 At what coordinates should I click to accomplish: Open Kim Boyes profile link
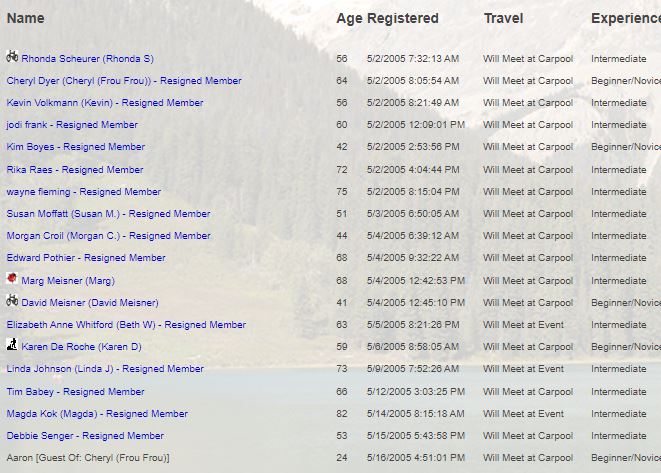click(76, 147)
